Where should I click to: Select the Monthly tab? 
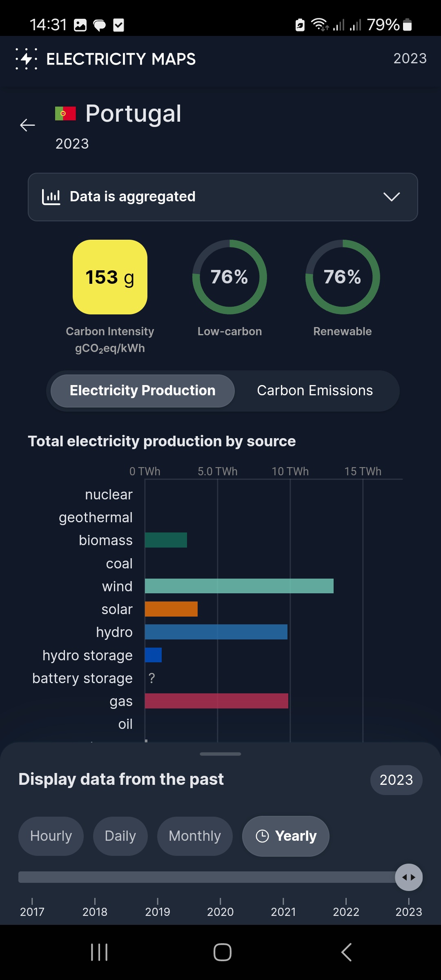click(x=195, y=836)
